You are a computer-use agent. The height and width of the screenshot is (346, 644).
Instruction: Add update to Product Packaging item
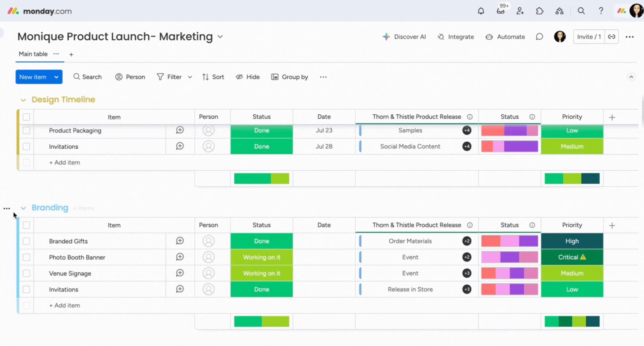[180, 131]
